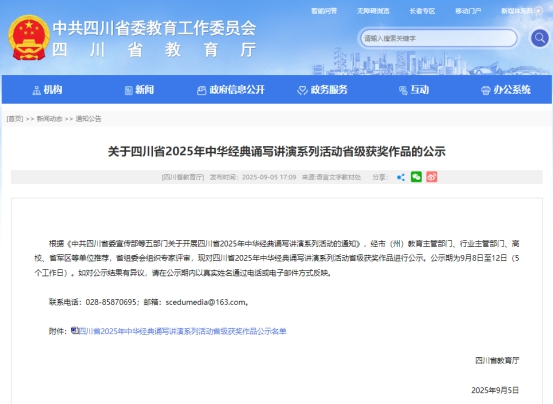Viewport: 553px width, 404px height.
Task: Open the 新闻 navigation menu
Action: (140, 90)
